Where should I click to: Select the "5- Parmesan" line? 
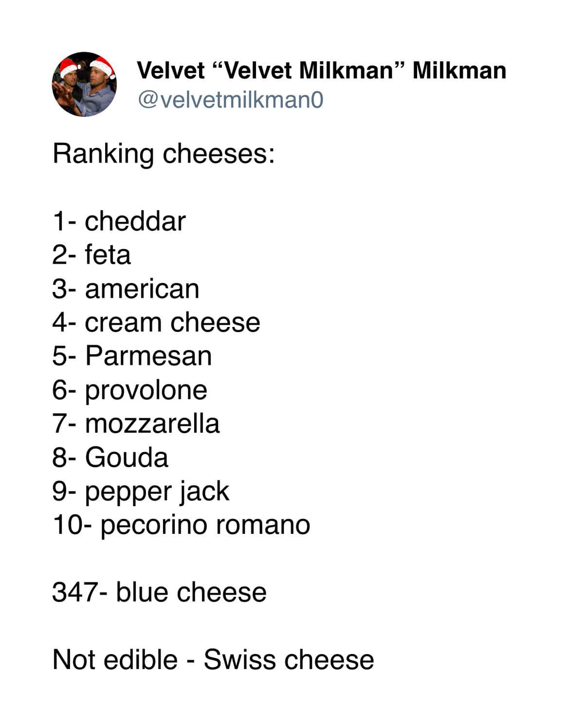tap(132, 356)
